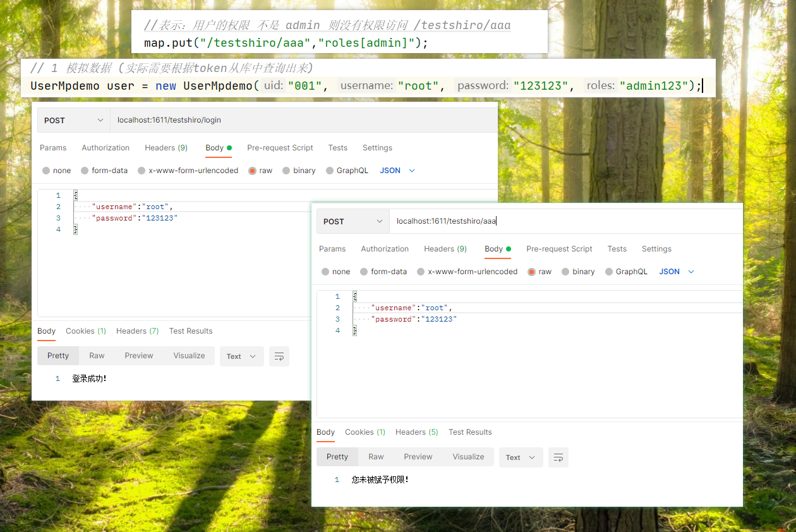Click the URL field with localhost:1611/testshiro/login
Image resolution: width=796 pixels, height=532 pixels.
tap(303, 120)
